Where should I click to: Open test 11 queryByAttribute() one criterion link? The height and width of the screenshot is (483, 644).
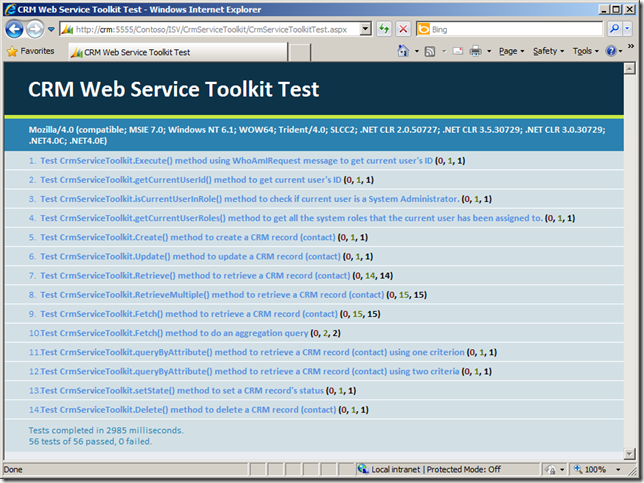[252, 352]
